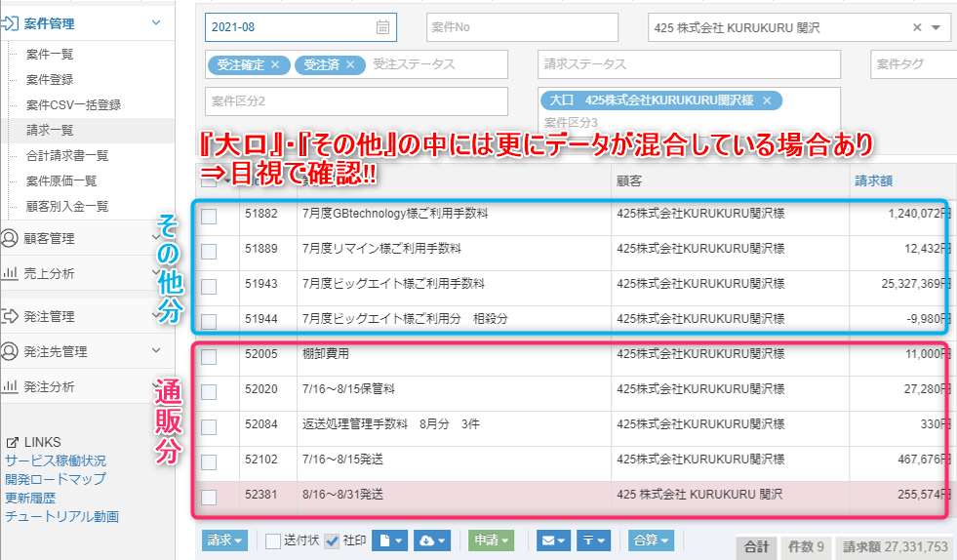Open the 〒 postal mark icon dropdown
957x560 pixels.
coord(594,540)
